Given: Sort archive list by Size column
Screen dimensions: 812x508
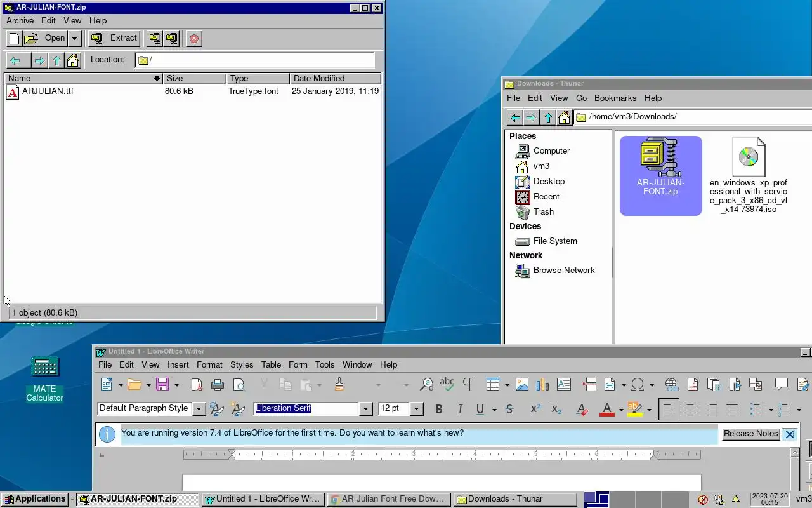Looking at the screenshot, I should click(194, 79).
